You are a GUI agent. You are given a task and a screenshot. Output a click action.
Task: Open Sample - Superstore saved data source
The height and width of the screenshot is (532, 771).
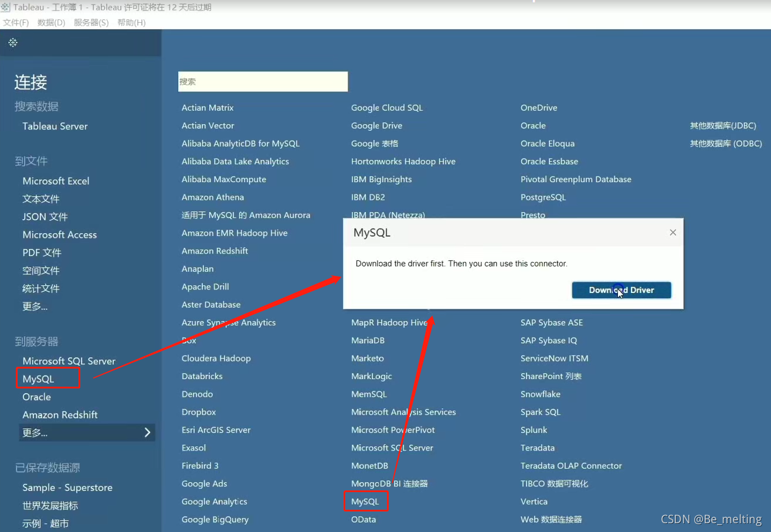67,487
